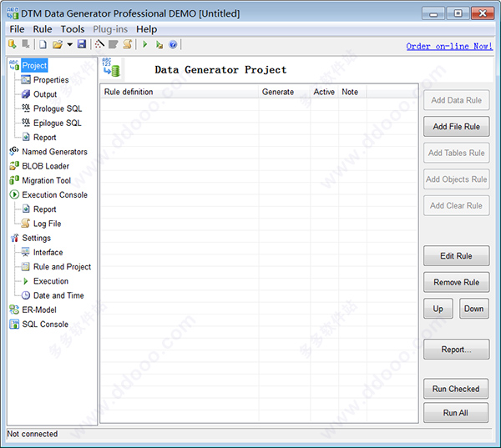The height and width of the screenshot is (448, 501).
Task: Open the BLOB Loader tool
Action: pos(45,166)
